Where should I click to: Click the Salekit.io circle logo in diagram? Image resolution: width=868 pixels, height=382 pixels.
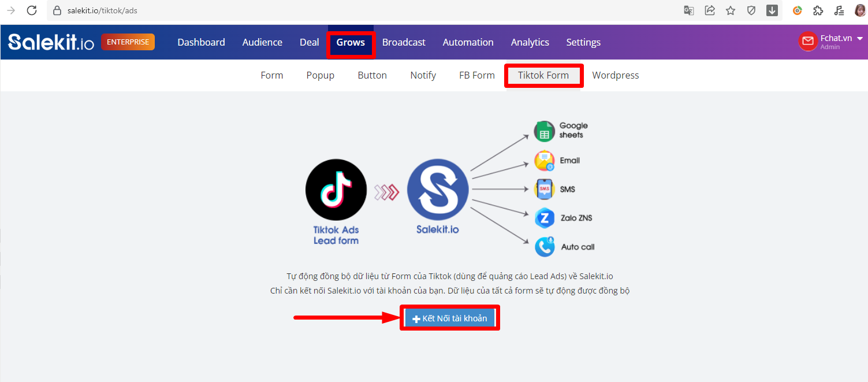438,190
